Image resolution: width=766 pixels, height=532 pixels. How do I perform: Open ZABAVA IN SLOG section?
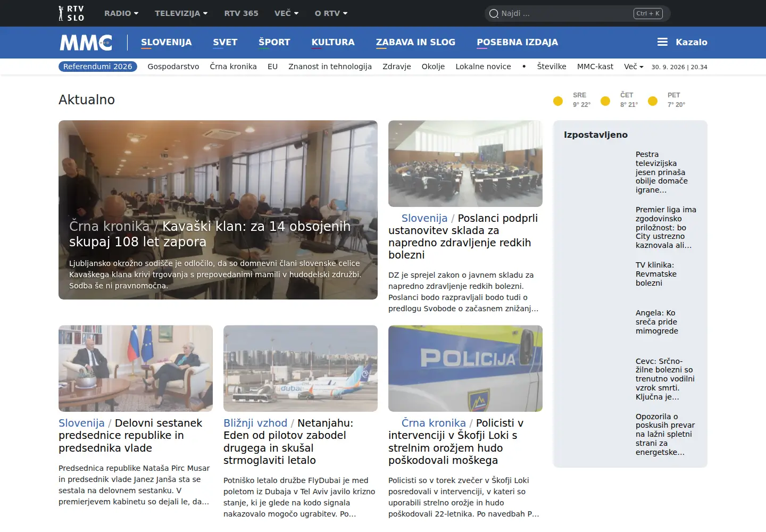[415, 42]
